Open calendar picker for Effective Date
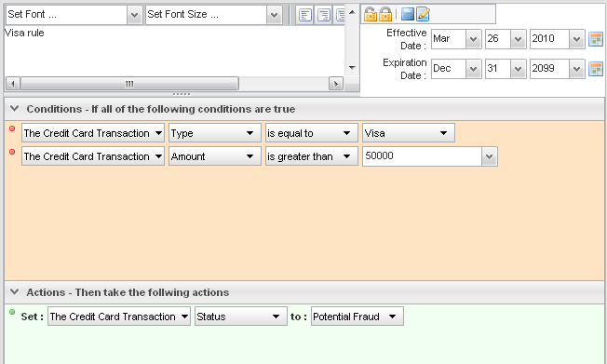The height and width of the screenshot is (364, 607). 596,39
